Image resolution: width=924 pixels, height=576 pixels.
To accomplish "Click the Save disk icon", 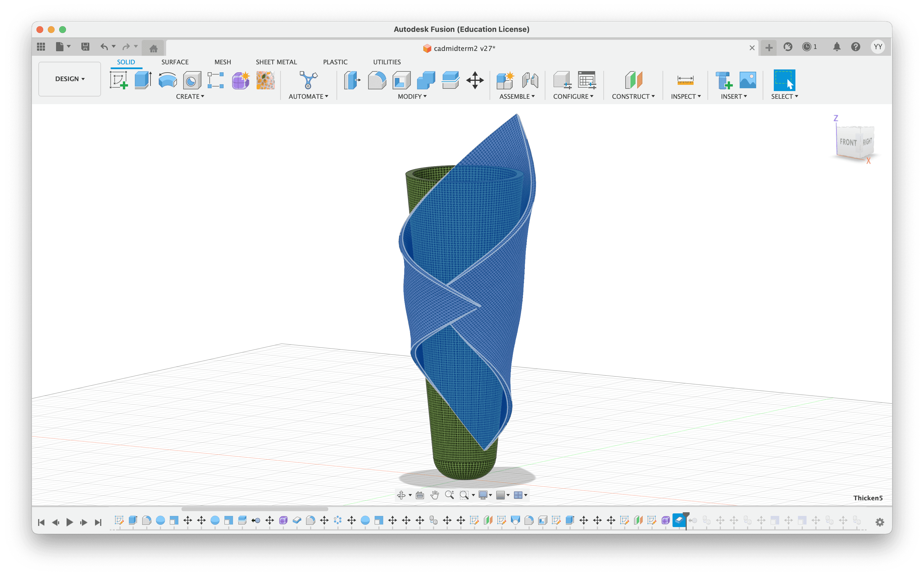I will coord(85,47).
